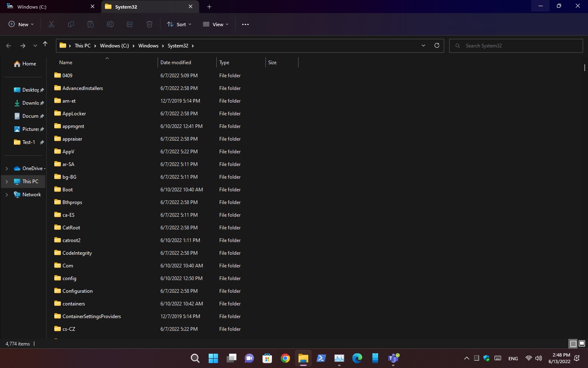
Task: Launch Microsoft Edge from the taskbar
Action: [357, 358]
